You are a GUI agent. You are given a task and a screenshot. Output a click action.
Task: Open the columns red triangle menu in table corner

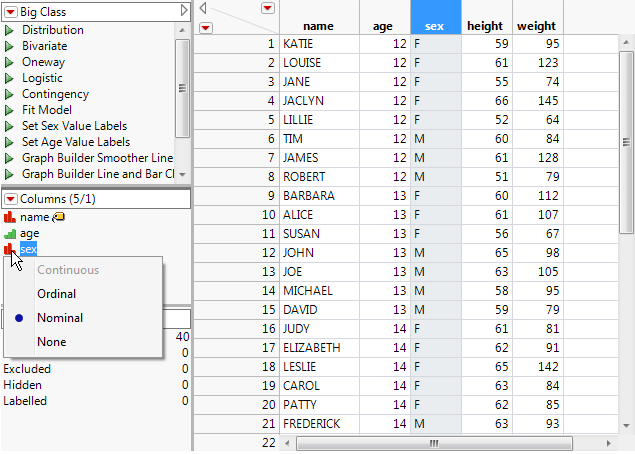[268, 8]
